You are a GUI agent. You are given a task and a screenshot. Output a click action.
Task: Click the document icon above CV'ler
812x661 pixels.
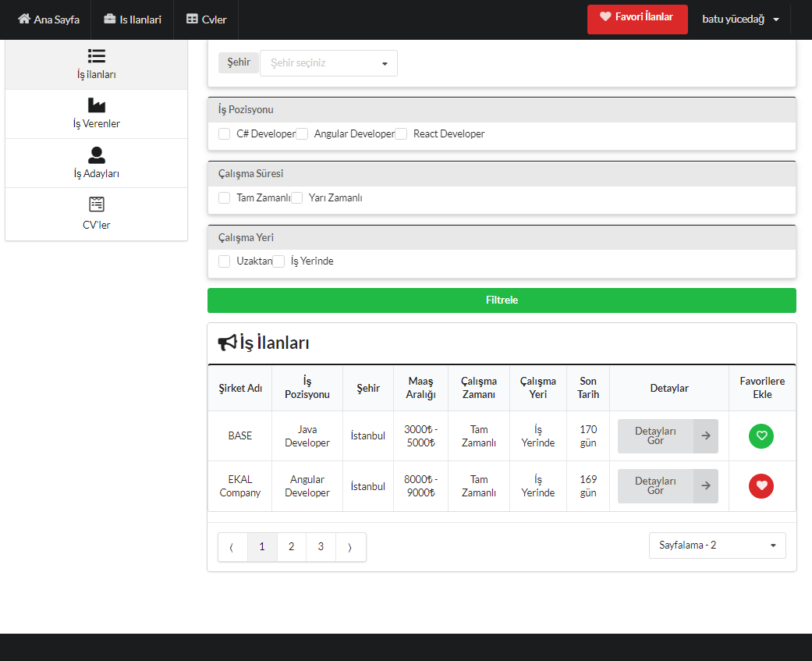tap(96, 204)
